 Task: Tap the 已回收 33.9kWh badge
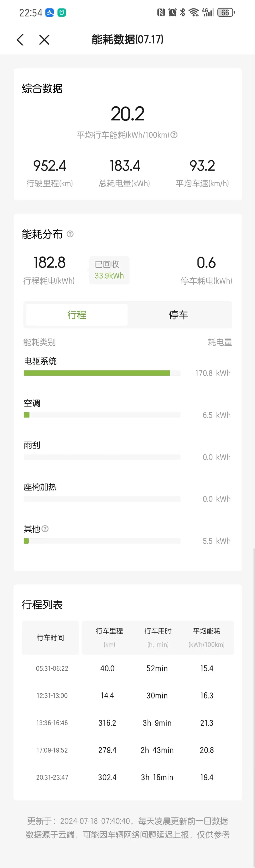(x=110, y=270)
